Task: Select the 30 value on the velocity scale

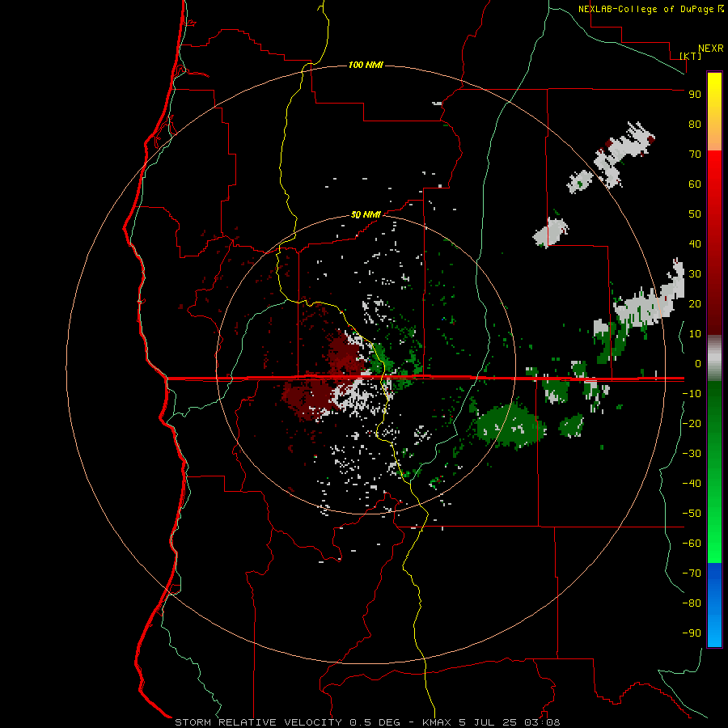Action: click(x=695, y=274)
